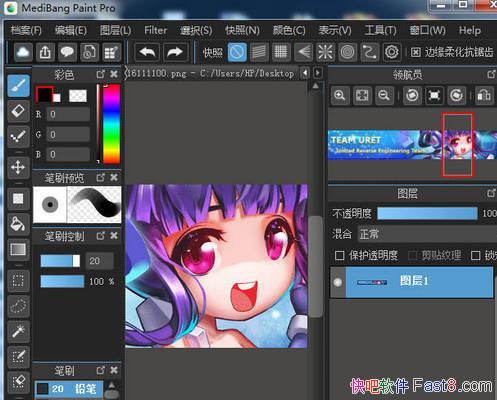Image resolution: width=497 pixels, height=400 pixels.
Task: Select the rectangular Select tool
Action: [18, 281]
